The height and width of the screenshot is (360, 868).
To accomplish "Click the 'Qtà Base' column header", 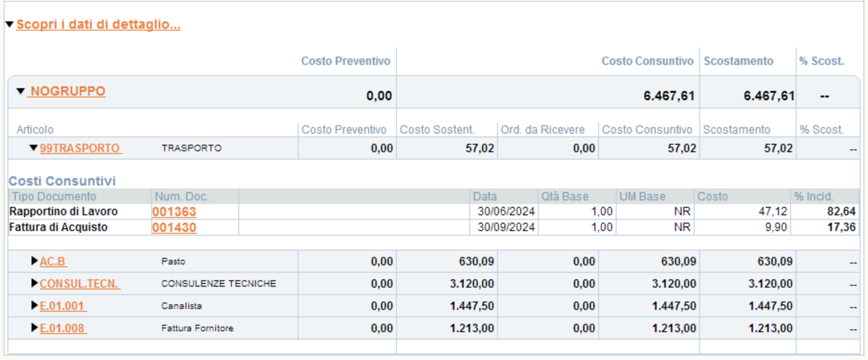I will (x=565, y=196).
